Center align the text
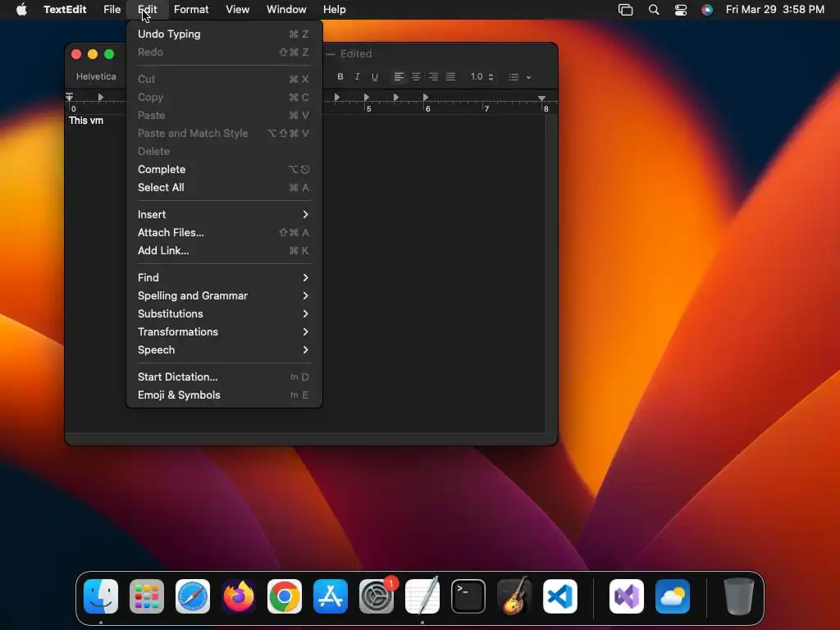The image size is (840, 630). 416,76
